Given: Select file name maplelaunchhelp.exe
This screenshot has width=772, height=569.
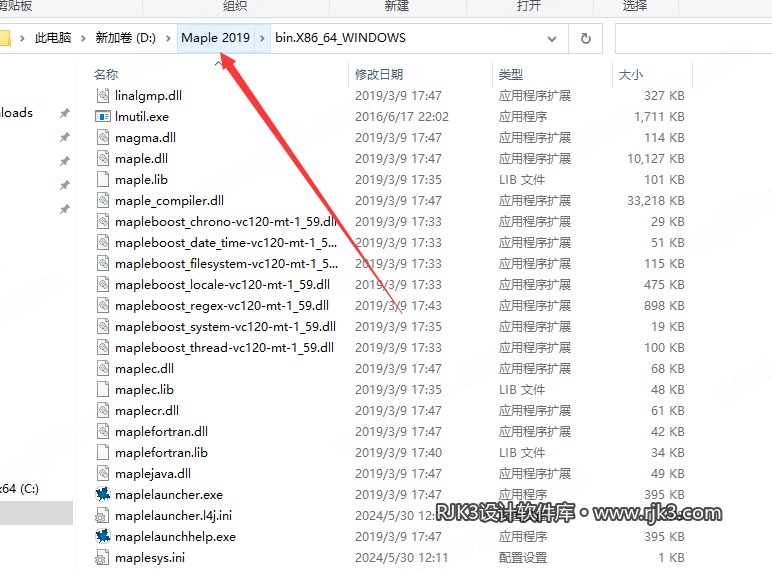Looking at the screenshot, I should 175,537.
